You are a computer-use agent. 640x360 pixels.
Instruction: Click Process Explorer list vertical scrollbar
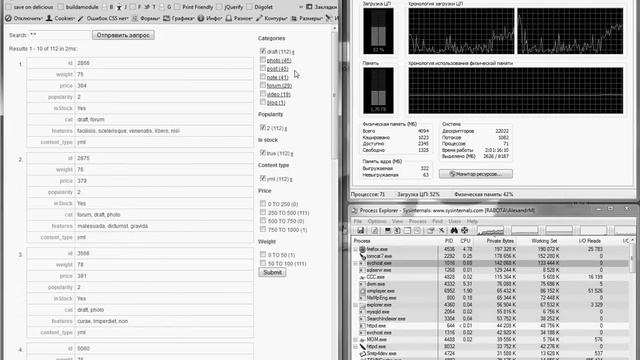pos(632,258)
